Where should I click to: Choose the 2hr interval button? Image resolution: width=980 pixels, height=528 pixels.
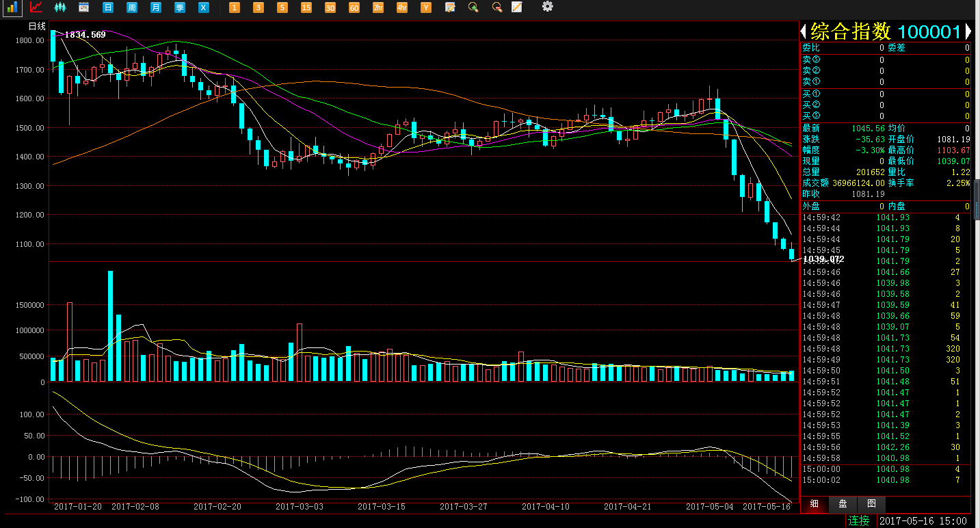tap(378, 8)
